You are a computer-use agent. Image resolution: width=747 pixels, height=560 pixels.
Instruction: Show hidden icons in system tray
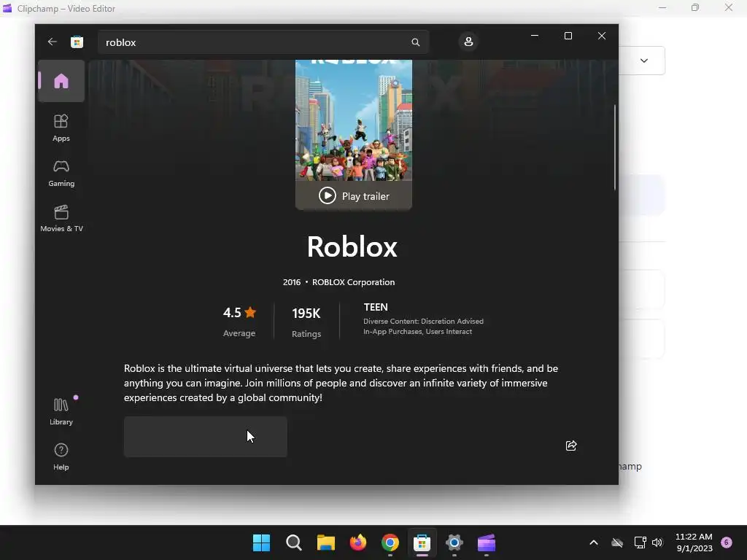tap(594, 542)
